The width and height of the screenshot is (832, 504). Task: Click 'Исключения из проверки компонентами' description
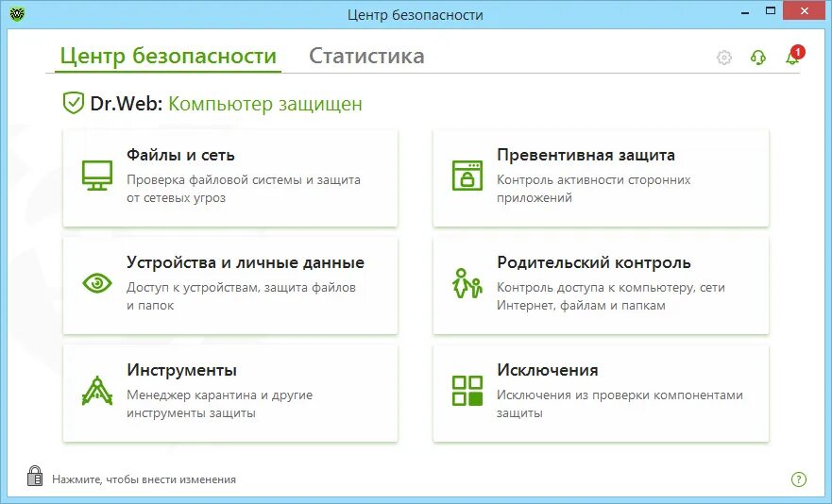pos(620,395)
